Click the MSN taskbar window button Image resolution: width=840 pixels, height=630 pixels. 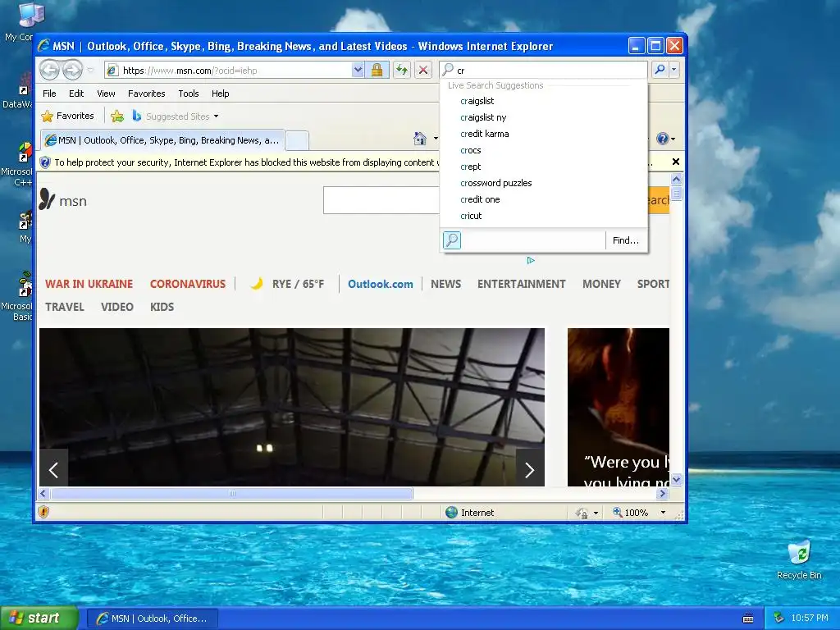pos(152,619)
